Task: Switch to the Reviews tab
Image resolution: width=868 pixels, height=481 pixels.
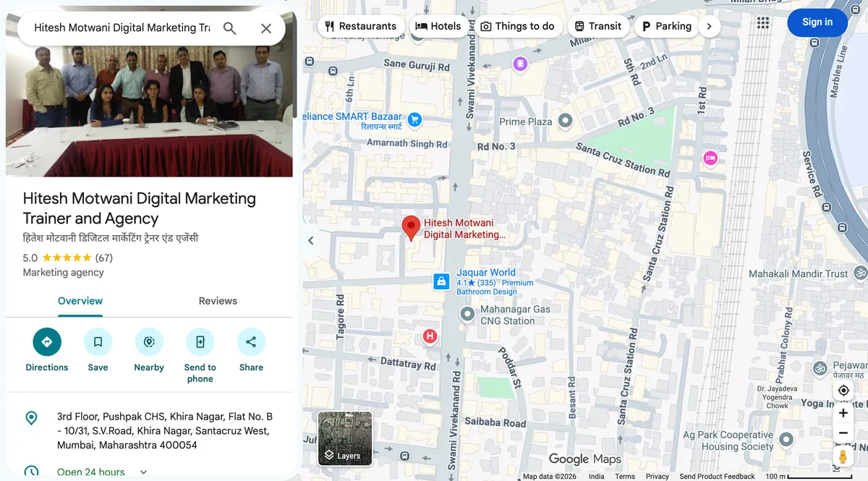Action: pos(218,301)
